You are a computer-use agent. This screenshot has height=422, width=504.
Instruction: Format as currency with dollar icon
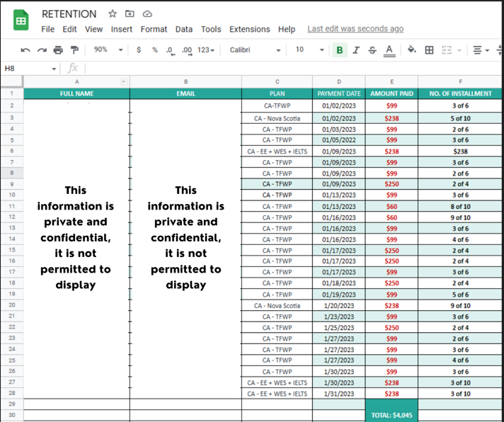[139, 50]
